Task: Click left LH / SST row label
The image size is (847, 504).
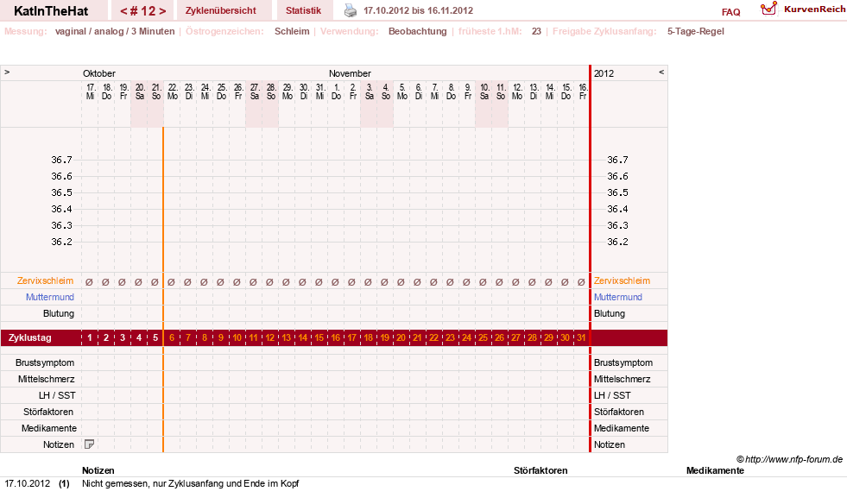Action: [x=57, y=395]
